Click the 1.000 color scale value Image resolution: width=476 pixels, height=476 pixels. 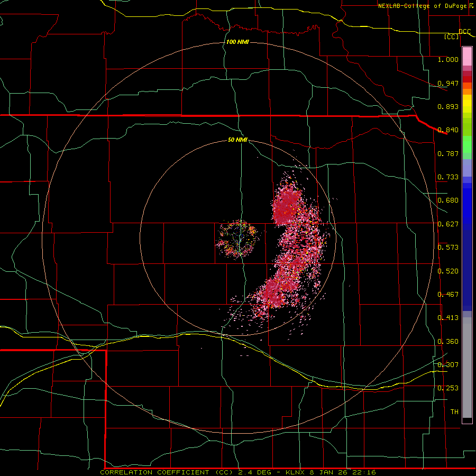pyautogui.click(x=448, y=59)
